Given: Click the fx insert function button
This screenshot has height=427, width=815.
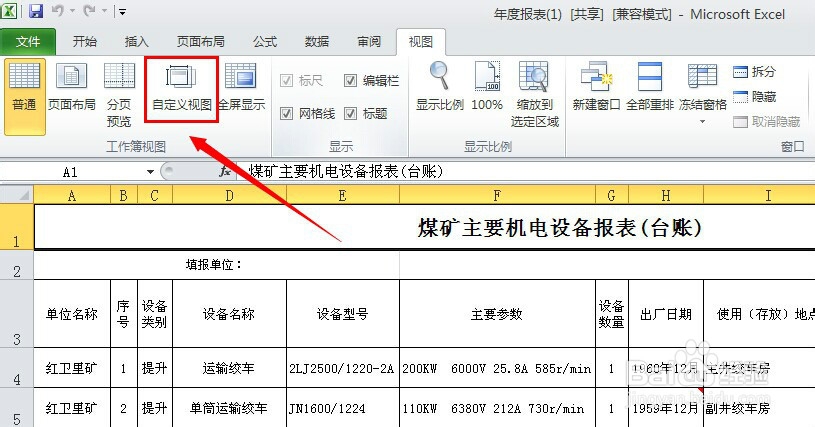Looking at the screenshot, I should click(225, 171).
